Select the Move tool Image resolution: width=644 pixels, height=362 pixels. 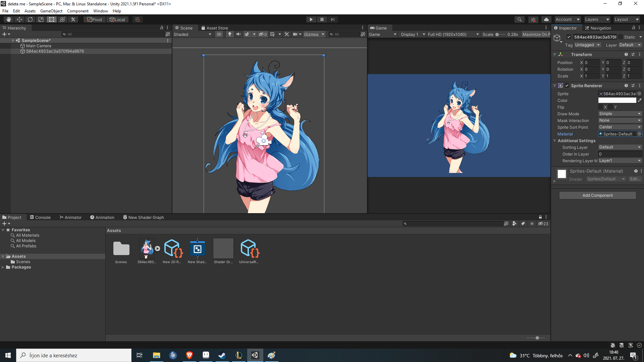[x=19, y=19]
